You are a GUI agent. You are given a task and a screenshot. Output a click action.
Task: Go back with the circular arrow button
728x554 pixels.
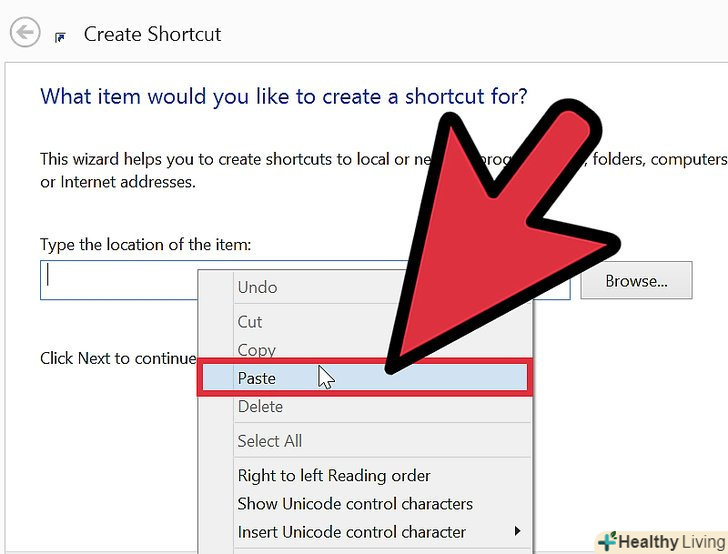click(x=25, y=32)
